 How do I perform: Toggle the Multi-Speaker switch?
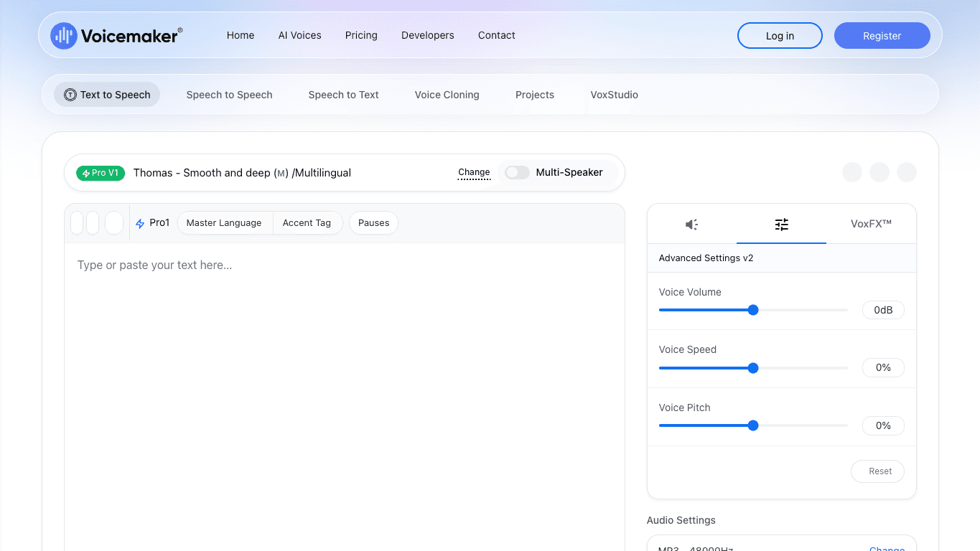pyautogui.click(x=517, y=172)
